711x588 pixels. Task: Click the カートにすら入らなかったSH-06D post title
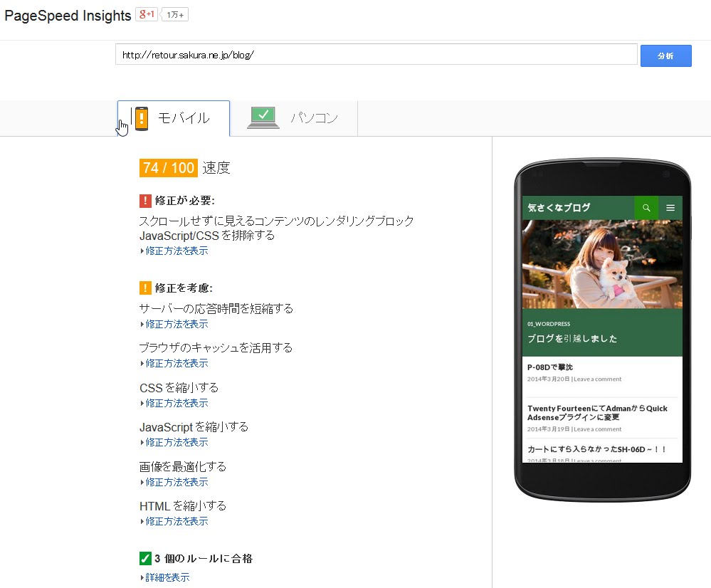[x=596, y=449]
